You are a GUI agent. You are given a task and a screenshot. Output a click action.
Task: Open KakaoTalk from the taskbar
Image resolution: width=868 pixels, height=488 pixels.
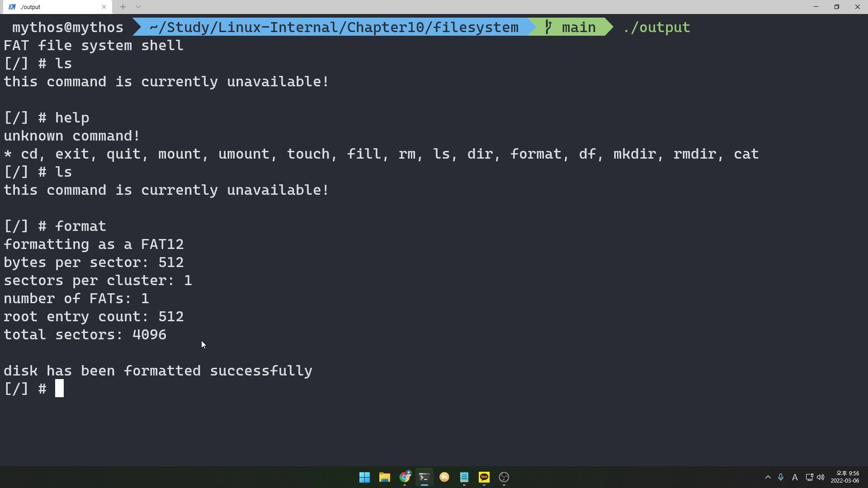point(484,477)
